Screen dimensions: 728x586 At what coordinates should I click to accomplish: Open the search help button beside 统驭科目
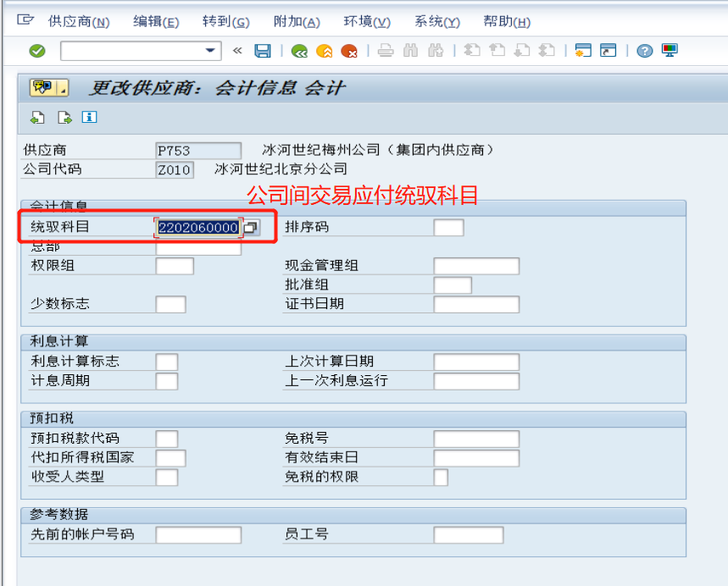tap(251, 227)
